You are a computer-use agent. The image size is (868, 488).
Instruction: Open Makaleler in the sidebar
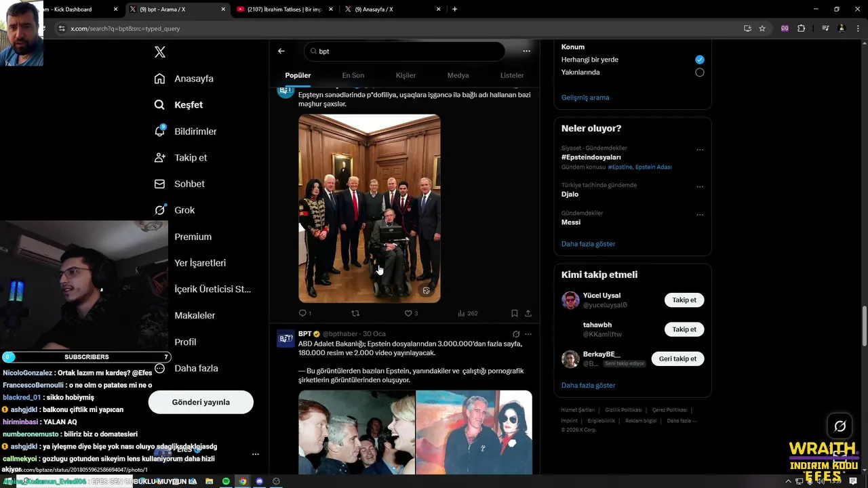[x=195, y=315]
